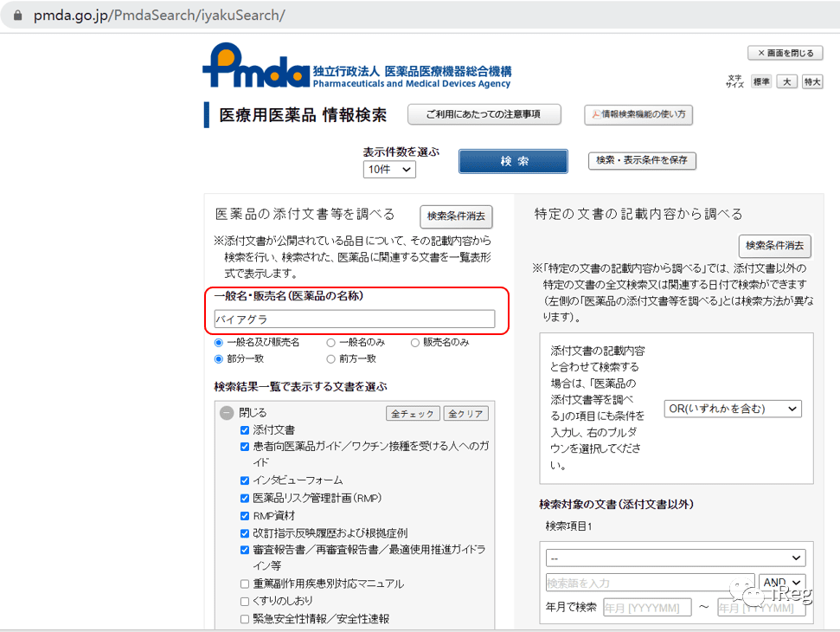Click 全クリア button
Screen dimensions: 840x632
pos(465,413)
